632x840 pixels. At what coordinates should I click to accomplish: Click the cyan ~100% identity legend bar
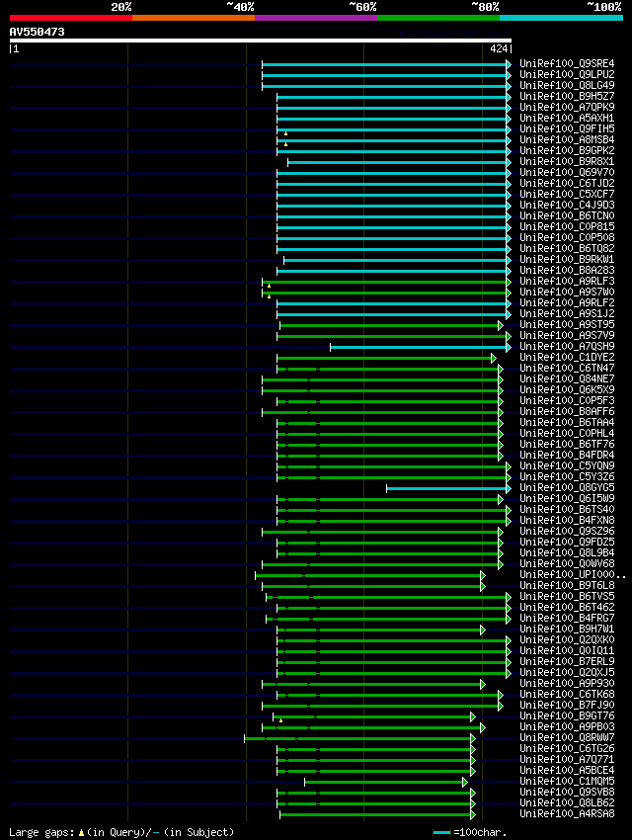click(561, 18)
